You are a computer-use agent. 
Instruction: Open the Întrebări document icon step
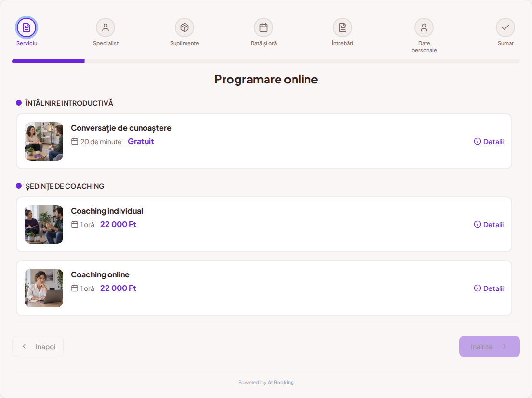[343, 27]
